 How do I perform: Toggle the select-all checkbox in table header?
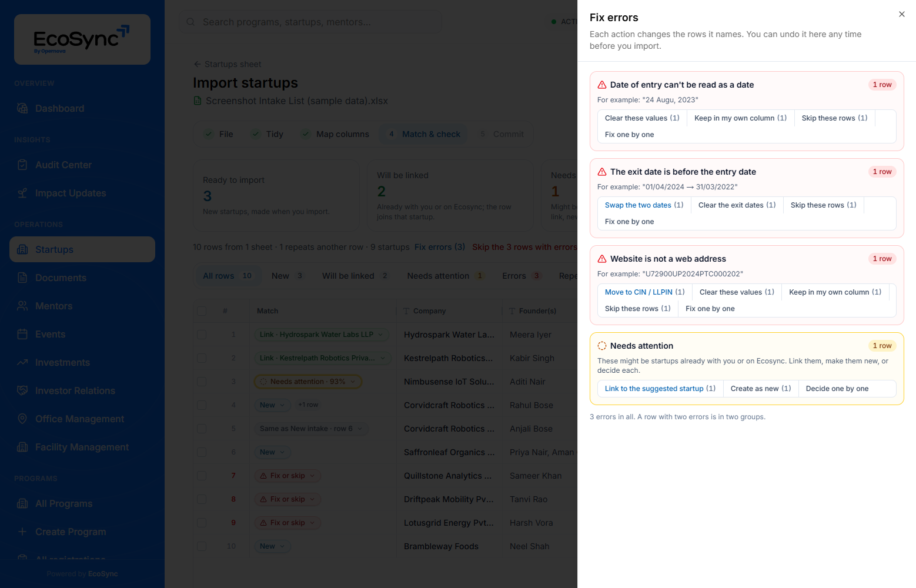point(202,311)
